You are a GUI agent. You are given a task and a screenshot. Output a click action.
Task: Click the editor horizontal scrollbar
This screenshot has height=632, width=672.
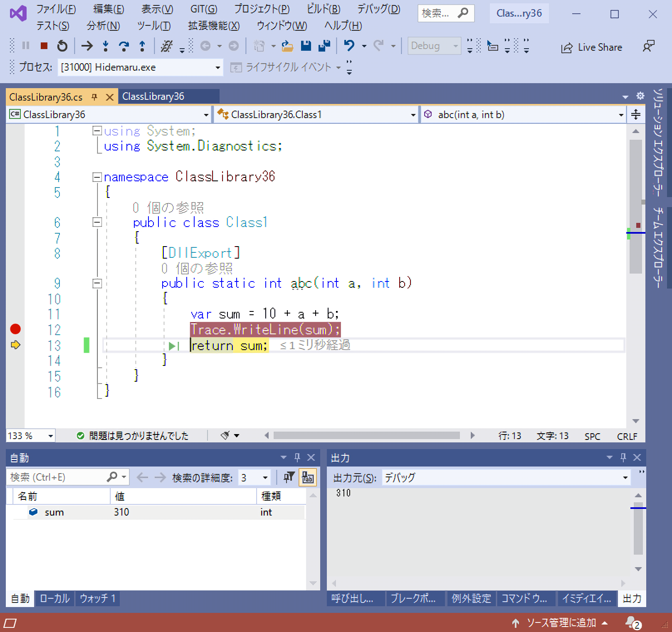point(366,435)
